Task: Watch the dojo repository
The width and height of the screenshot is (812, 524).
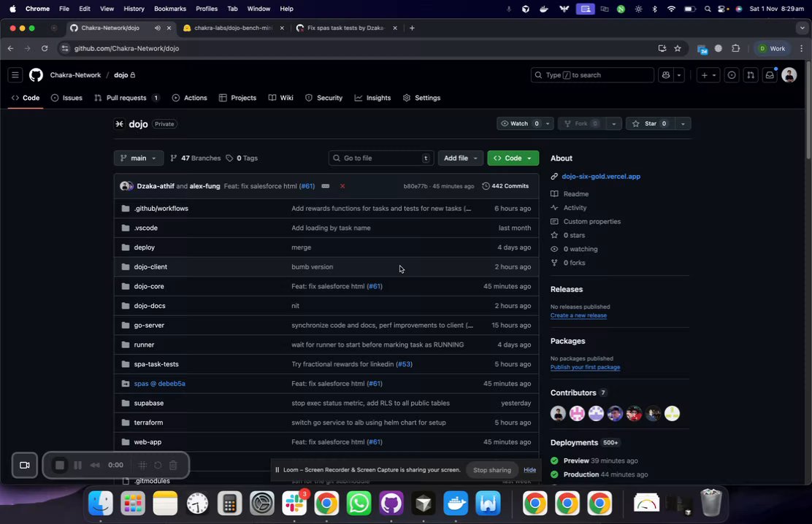Action: (x=519, y=124)
